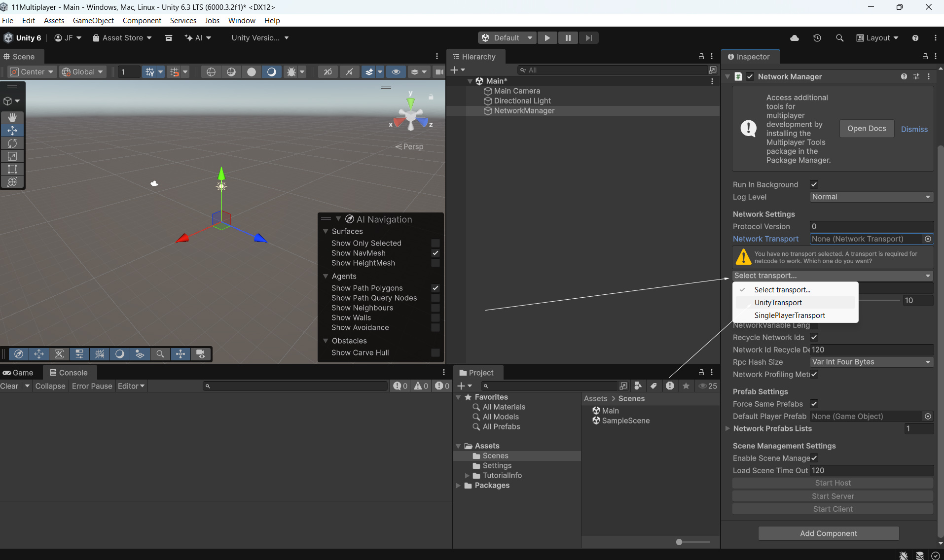
Task: Select the Rect transform tool
Action: tap(12, 169)
